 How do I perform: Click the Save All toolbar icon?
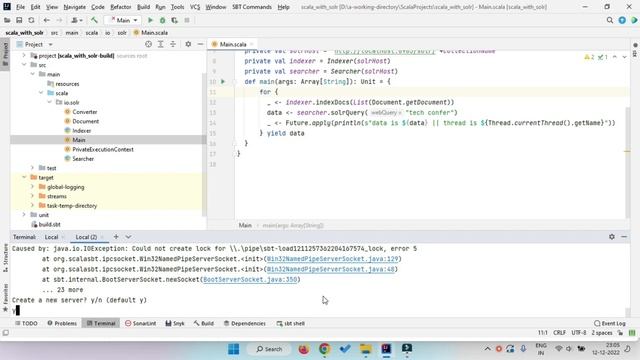point(19,20)
